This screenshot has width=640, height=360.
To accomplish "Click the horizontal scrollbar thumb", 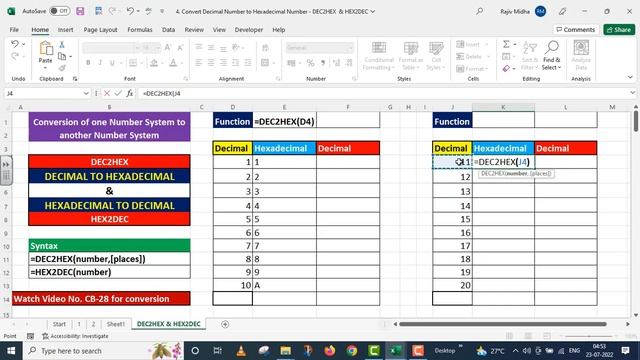I will coord(502,324).
